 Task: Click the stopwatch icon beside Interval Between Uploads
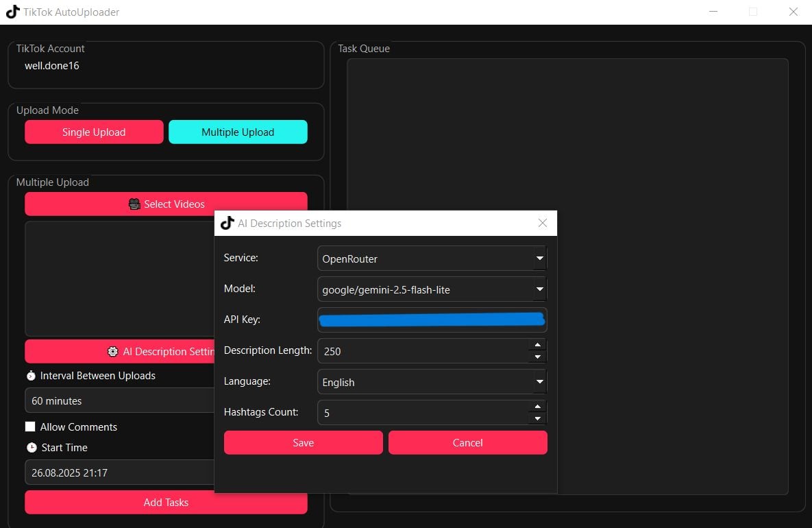coord(31,376)
